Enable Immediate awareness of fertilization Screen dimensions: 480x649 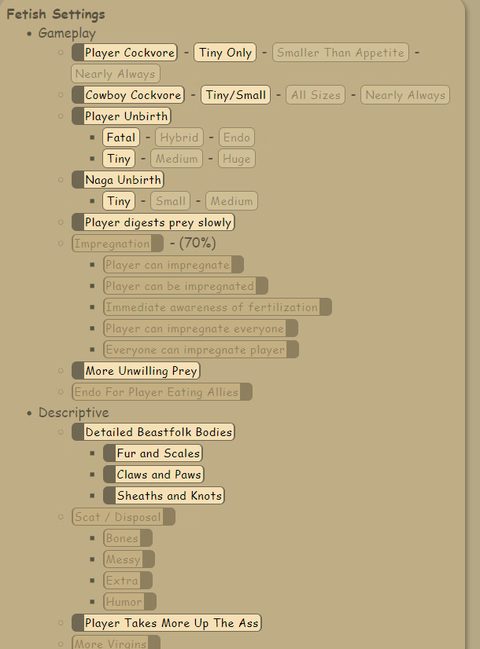(x=217, y=307)
